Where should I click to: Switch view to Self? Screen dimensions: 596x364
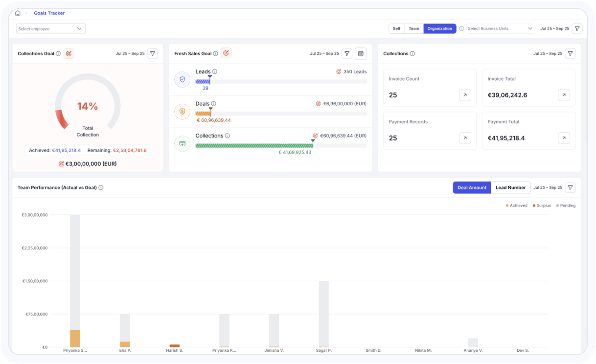tap(396, 29)
